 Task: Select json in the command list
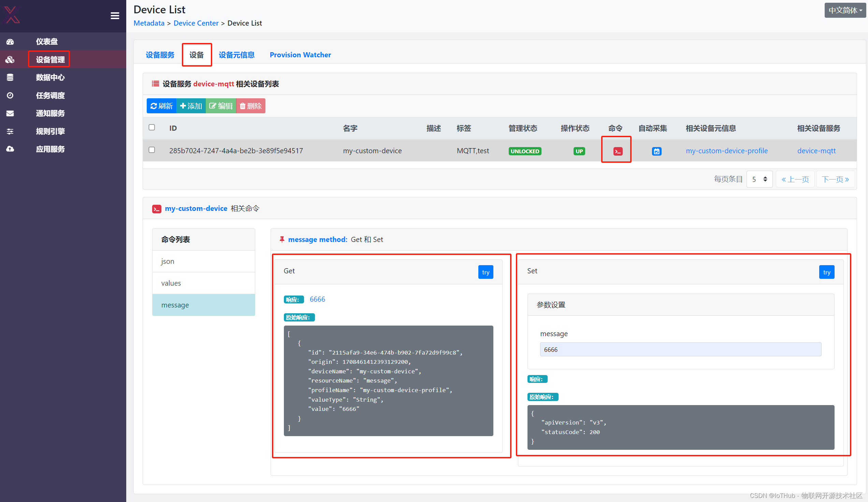(204, 261)
